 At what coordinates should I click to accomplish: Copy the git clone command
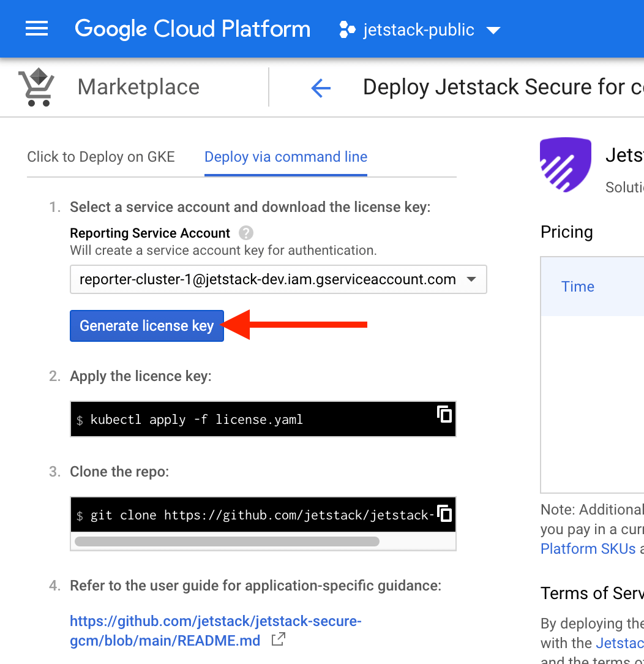coord(444,514)
